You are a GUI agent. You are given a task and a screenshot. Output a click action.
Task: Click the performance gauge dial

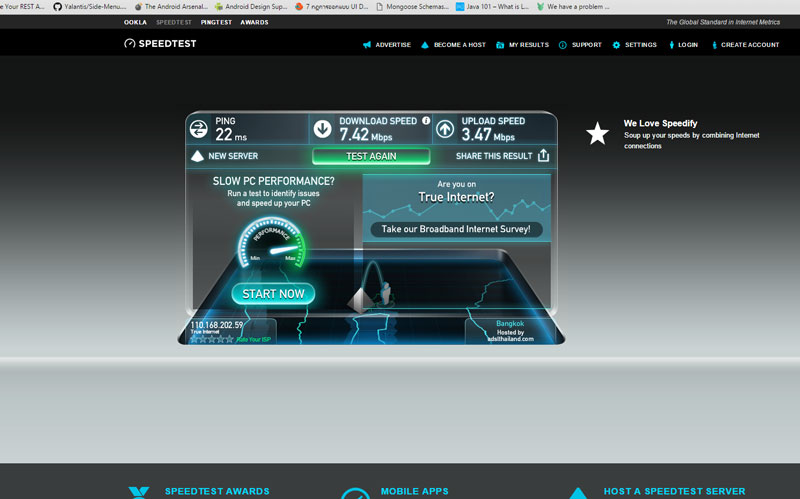(x=272, y=243)
